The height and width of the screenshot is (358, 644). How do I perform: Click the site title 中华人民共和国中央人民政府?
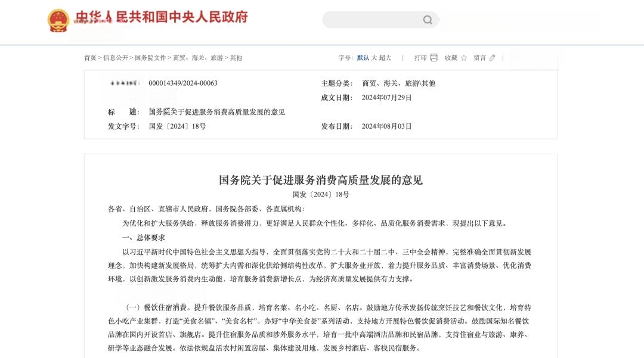point(162,17)
